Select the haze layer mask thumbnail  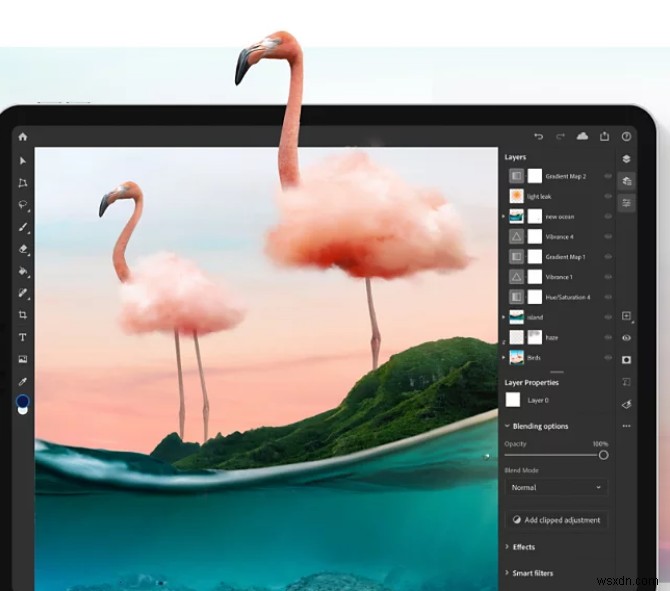tap(535, 337)
